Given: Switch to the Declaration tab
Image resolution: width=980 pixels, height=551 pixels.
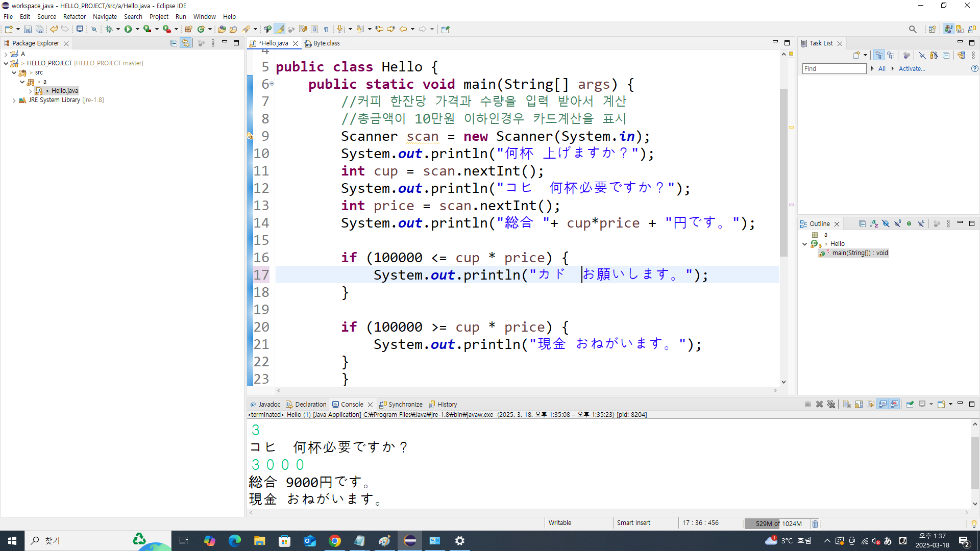Looking at the screenshot, I should click(x=306, y=405).
